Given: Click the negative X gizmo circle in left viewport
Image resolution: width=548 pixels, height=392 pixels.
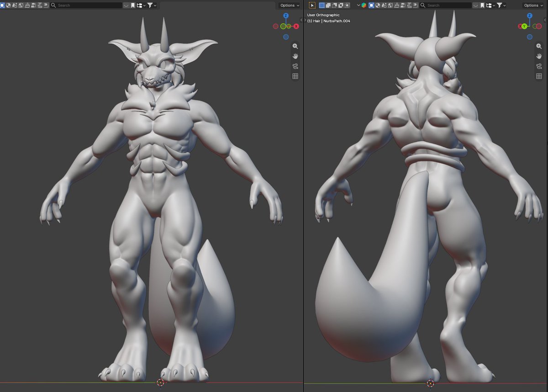Looking at the screenshot, I should (275, 26).
